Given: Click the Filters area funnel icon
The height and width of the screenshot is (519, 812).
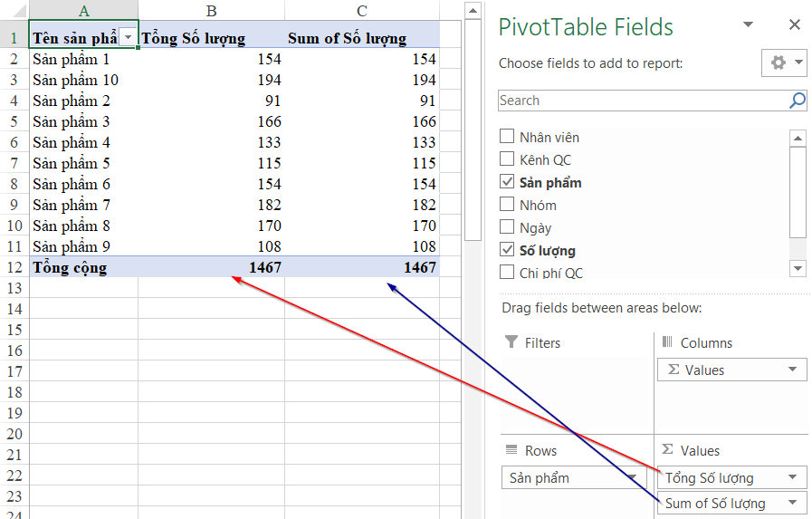Looking at the screenshot, I should coord(511,342).
